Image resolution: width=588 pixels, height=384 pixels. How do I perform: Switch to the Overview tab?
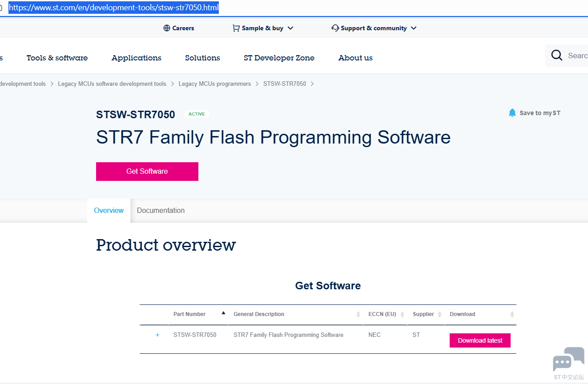pos(109,210)
